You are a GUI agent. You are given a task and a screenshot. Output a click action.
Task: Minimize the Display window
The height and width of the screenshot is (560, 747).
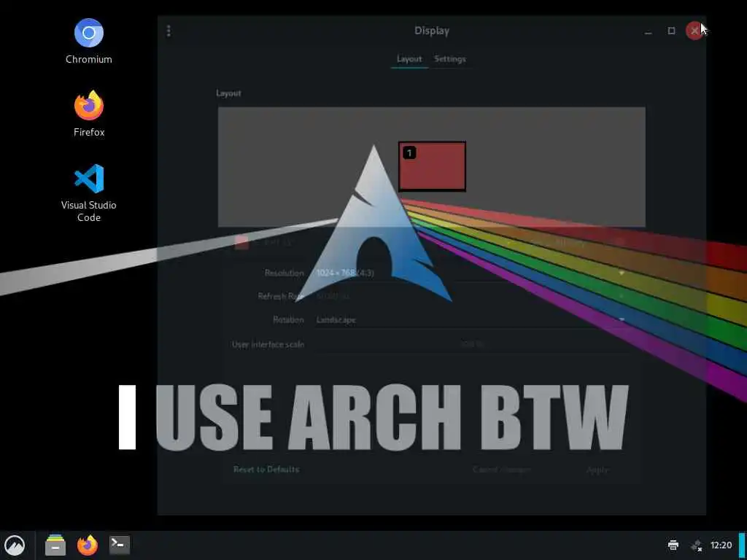(x=648, y=31)
